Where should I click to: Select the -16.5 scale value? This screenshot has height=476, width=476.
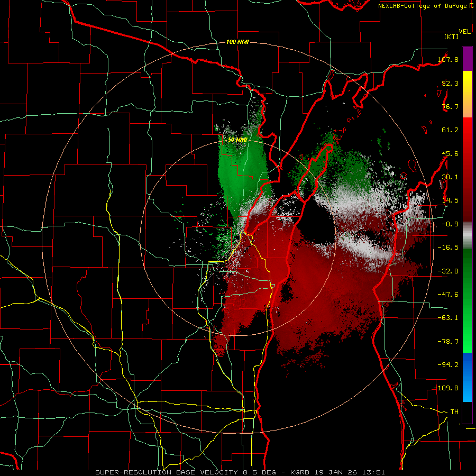448,248
